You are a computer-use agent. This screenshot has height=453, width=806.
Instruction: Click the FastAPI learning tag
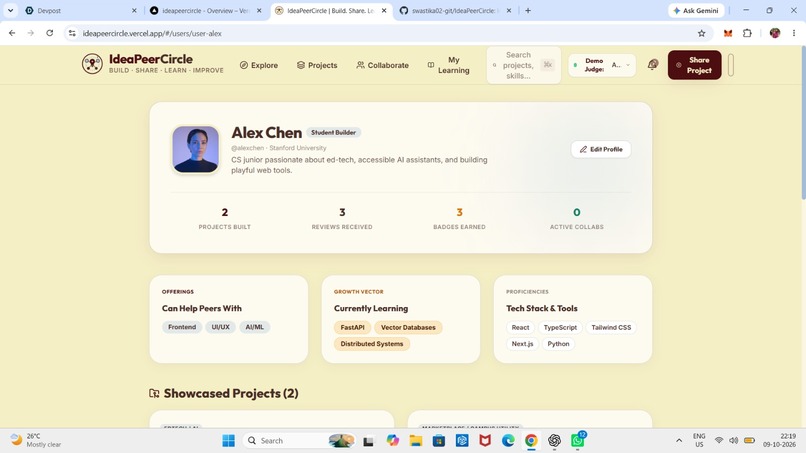click(352, 328)
